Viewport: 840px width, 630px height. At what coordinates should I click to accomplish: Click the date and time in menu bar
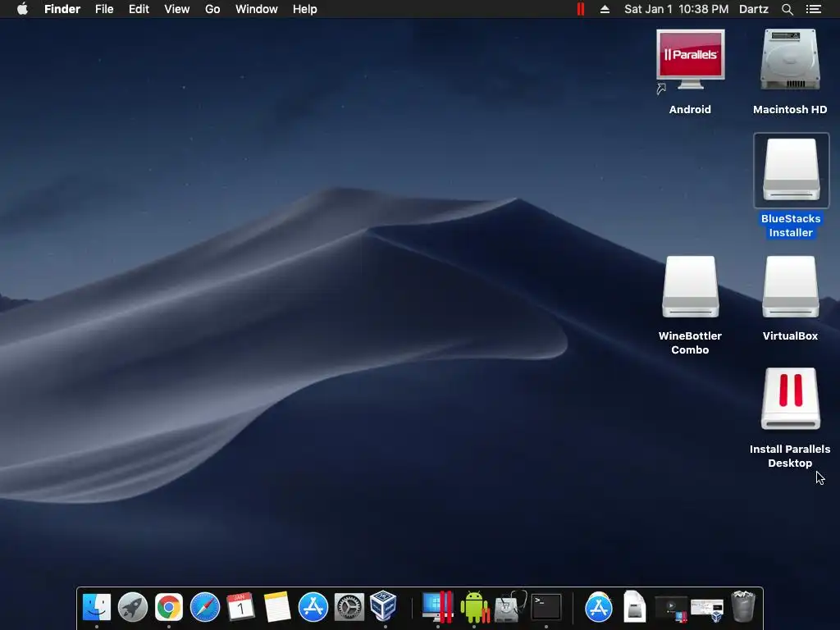pyautogui.click(x=676, y=9)
